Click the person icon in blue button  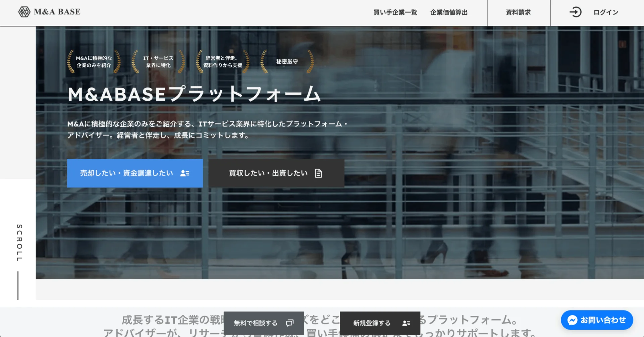click(185, 173)
